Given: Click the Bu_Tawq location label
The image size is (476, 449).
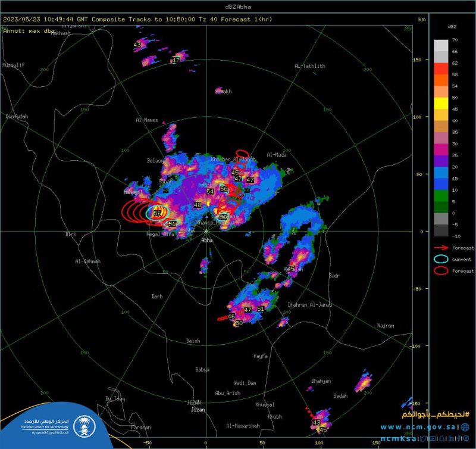Looking at the screenshot, I should point(115,398).
